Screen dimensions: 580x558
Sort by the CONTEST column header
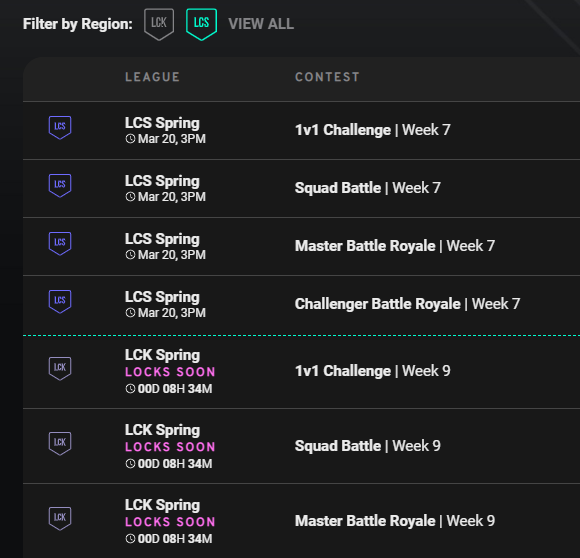[x=327, y=77]
